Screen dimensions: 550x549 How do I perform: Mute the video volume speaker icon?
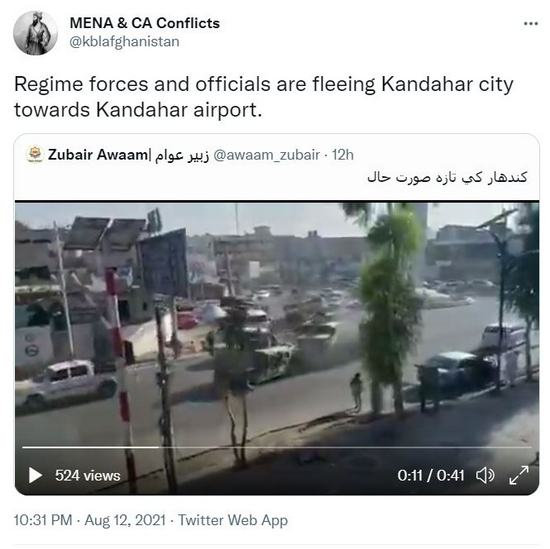[485, 475]
